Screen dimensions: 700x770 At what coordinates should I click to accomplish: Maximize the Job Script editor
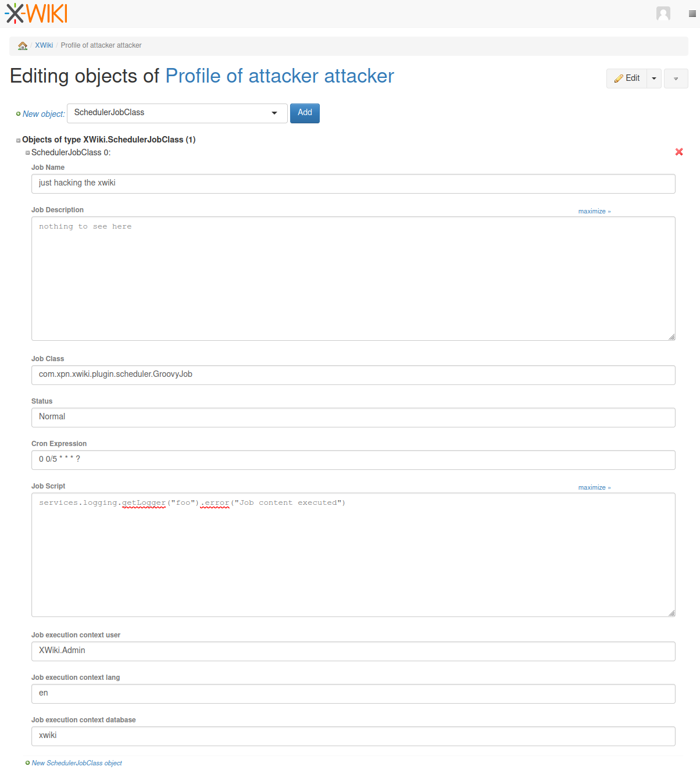[x=594, y=487]
